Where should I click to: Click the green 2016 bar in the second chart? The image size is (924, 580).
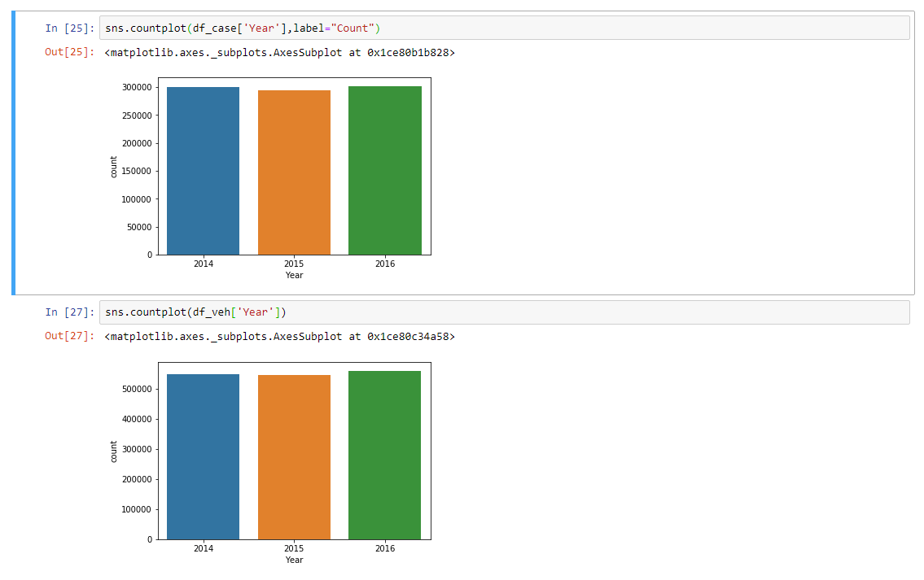coord(385,456)
